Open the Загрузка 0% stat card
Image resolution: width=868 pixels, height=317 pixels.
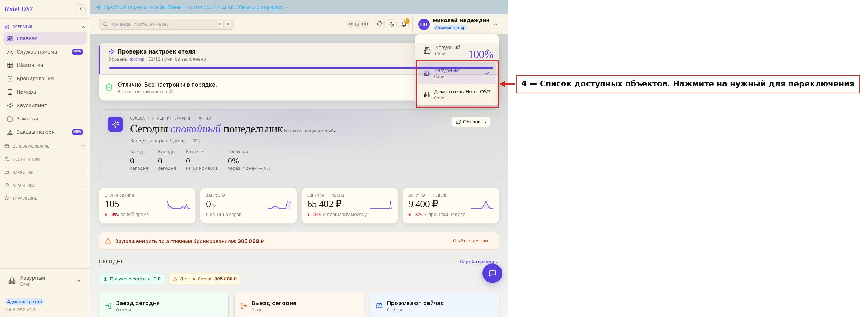click(248, 205)
